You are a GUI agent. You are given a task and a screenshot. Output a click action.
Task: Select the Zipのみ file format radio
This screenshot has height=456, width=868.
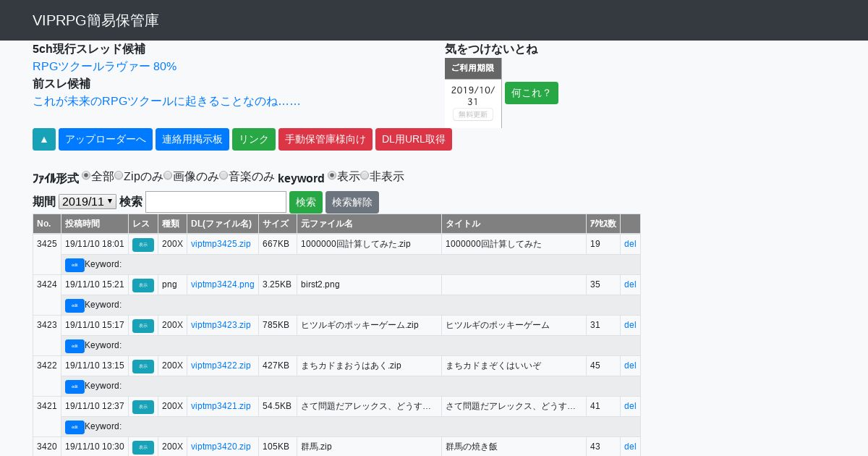point(119,175)
